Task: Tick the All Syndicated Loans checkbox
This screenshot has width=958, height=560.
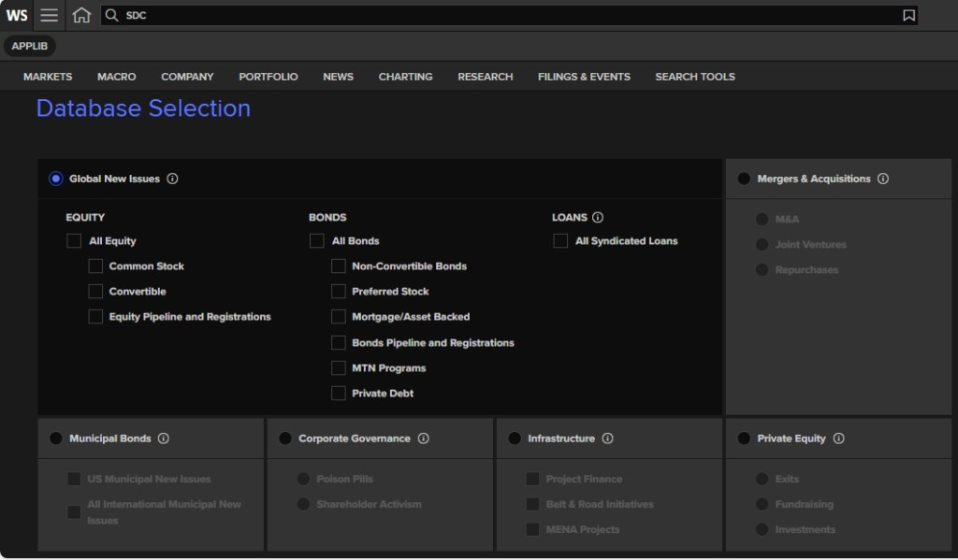Action: (560, 241)
